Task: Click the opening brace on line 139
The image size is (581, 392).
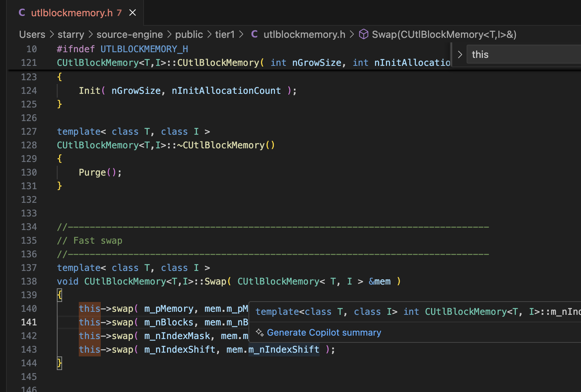Action: [59, 295]
